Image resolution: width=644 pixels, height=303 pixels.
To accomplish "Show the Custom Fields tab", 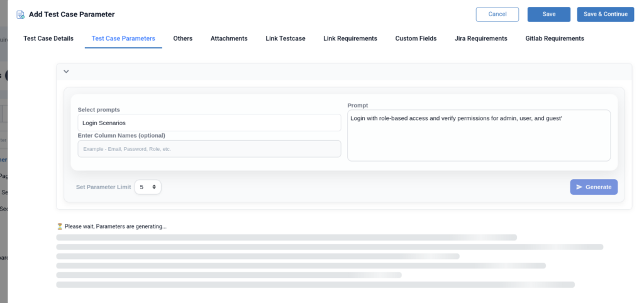I will click(x=416, y=38).
